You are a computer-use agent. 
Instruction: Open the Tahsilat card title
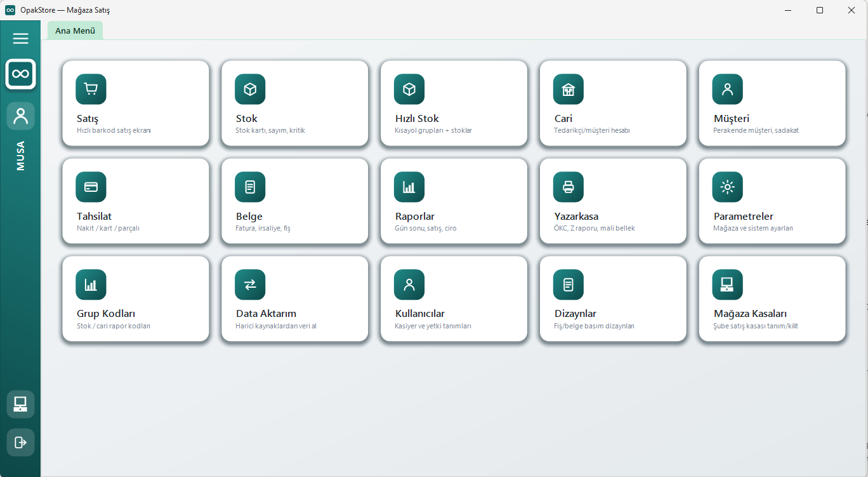tap(95, 217)
